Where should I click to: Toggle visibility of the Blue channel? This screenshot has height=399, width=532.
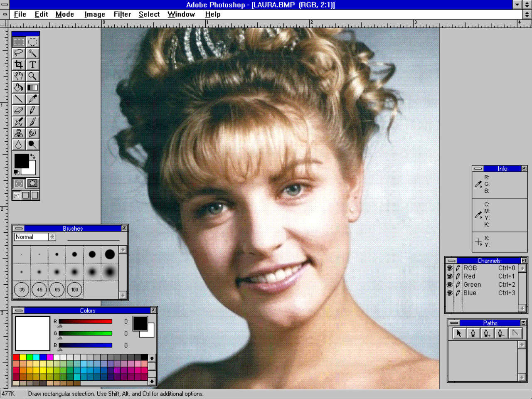coord(449,293)
